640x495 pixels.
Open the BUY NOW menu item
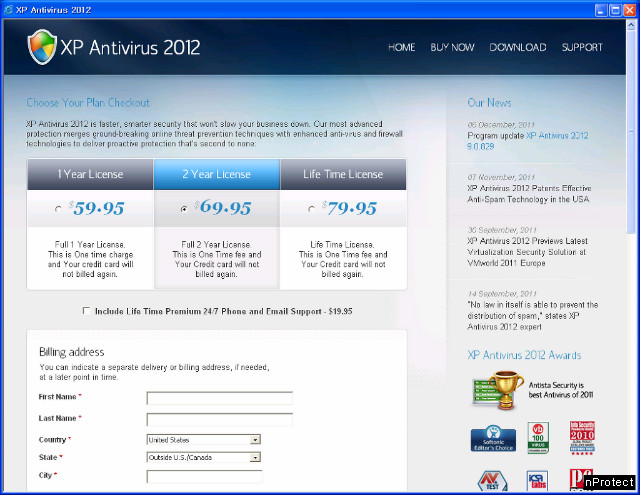[452, 47]
